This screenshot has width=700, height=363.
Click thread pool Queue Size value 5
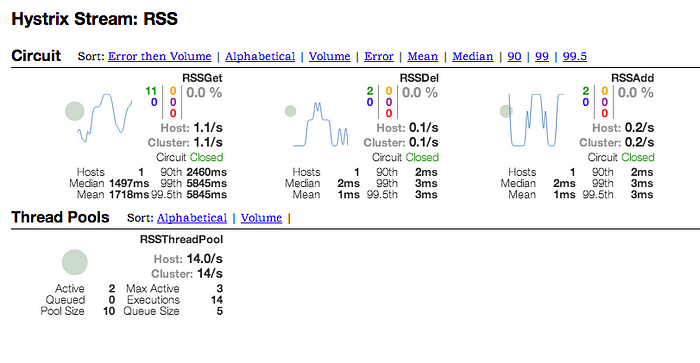[219, 311]
